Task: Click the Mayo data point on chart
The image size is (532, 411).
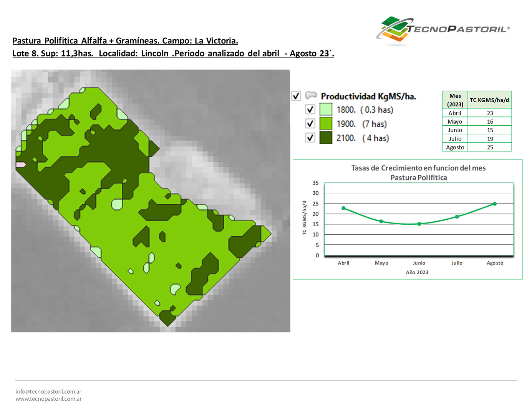Action: tap(381, 221)
